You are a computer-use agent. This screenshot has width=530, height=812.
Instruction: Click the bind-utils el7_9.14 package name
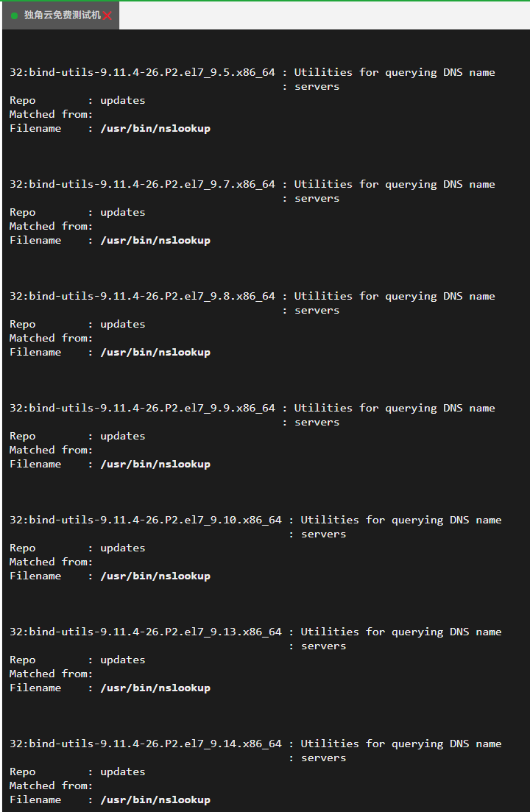tap(146, 744)
